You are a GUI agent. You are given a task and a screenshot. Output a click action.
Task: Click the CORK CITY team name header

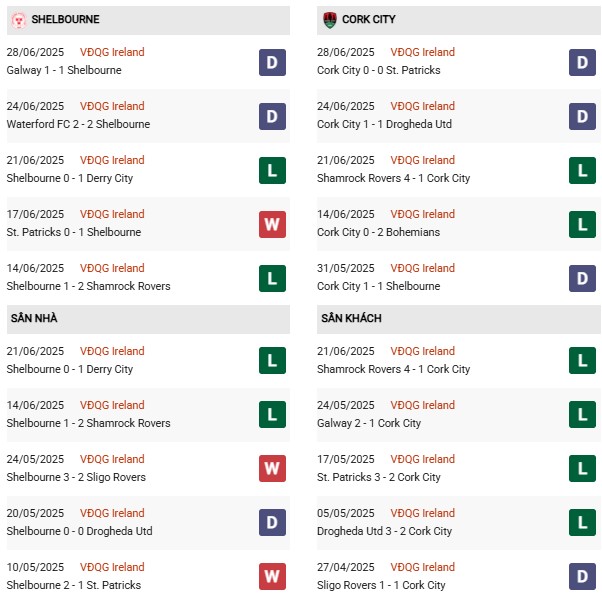pos(369,20)
